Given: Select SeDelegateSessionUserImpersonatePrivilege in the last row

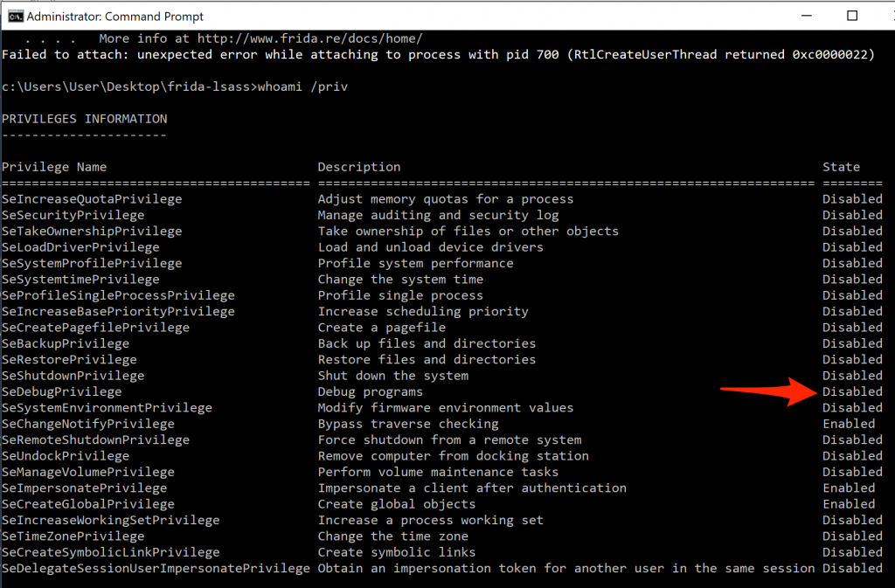Looking at the screenshot, I should pyautogui.click(x=156, y=568).
